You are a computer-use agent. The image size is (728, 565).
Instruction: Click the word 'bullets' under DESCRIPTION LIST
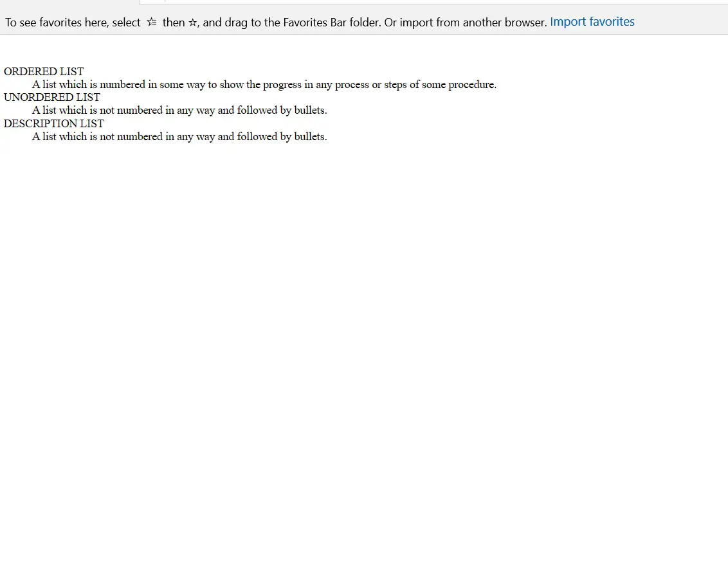(309, 136)
